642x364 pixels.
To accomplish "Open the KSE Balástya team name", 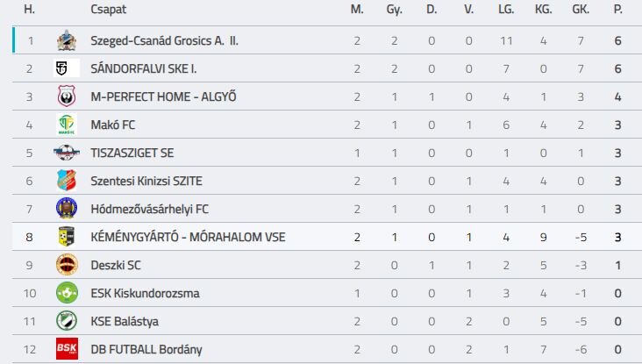I will point(125,321).
